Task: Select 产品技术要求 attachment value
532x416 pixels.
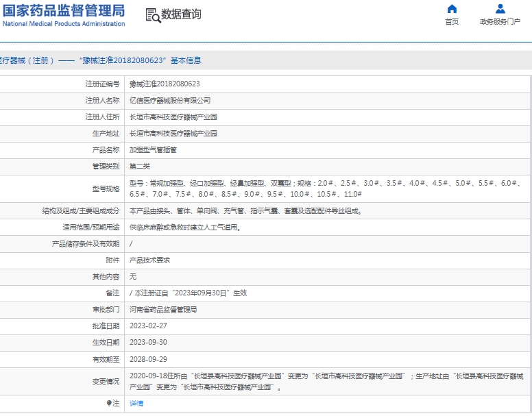Action: click(x=149, y=260)
